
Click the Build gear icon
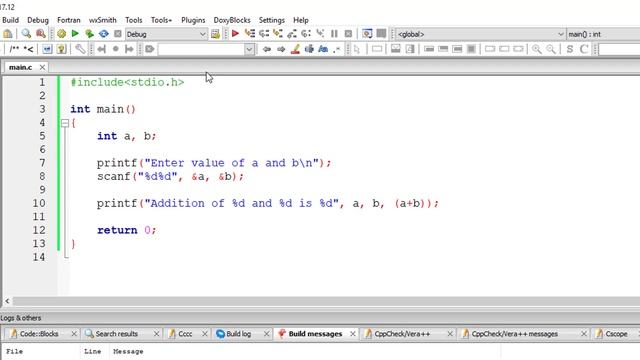[61, 34]
